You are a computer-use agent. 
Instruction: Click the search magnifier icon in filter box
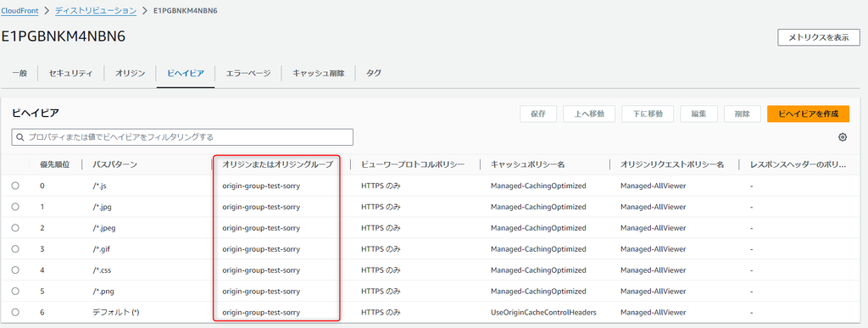[20, 137]
